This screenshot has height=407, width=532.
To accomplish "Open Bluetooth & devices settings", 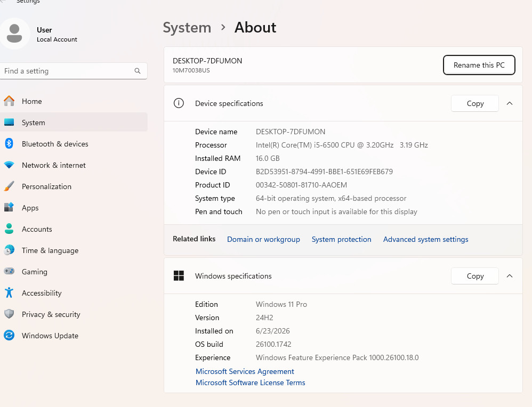I will [x=74, y=144].
